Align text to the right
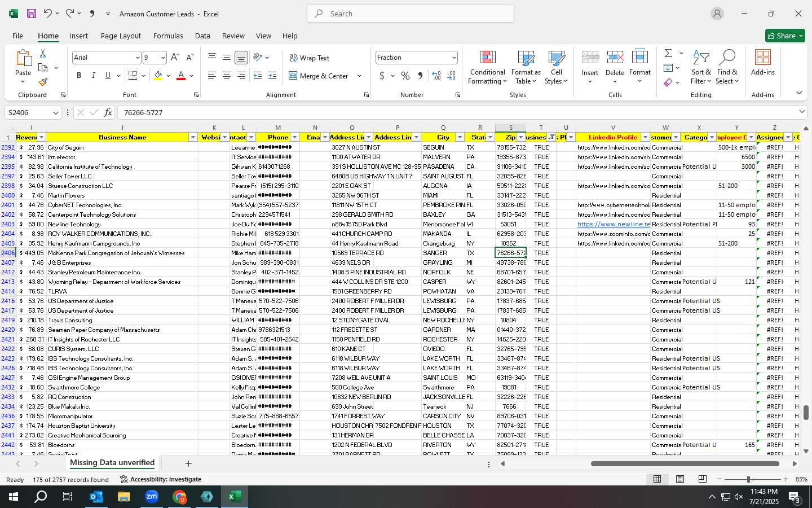Screen dimensions: 812x508 241,76
